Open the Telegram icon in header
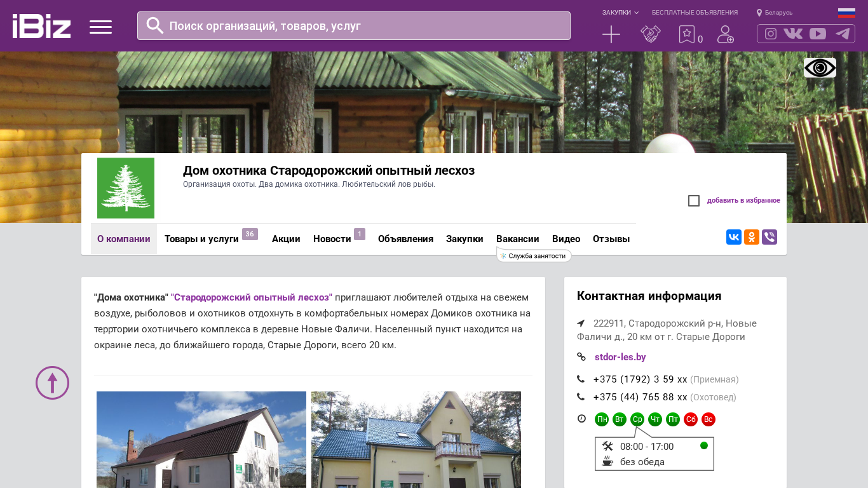This screenshot has height=488, width=868. click(x=843, y=34)
